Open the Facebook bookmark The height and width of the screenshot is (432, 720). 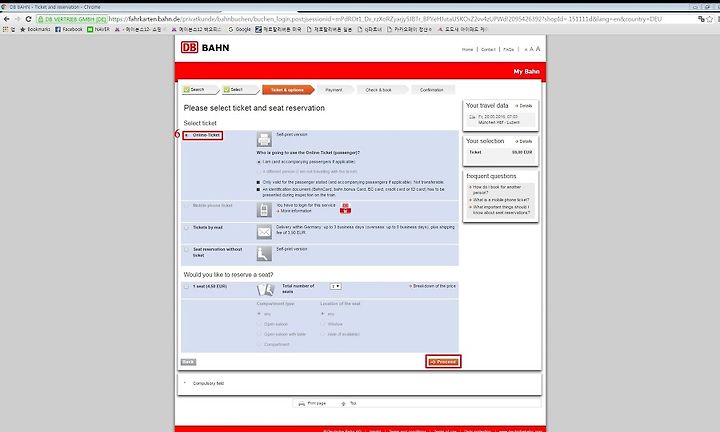69,29
